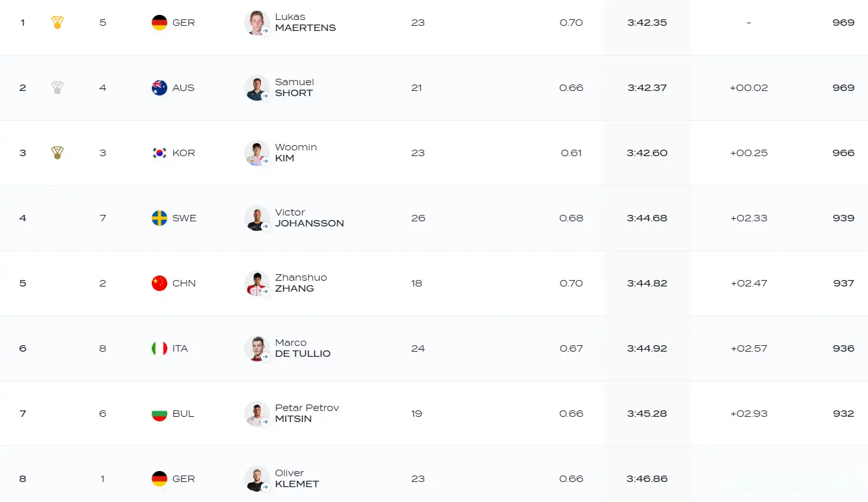Click the China flag next to CHN
The image size is (868, 502).
click(x=160, y=283)
